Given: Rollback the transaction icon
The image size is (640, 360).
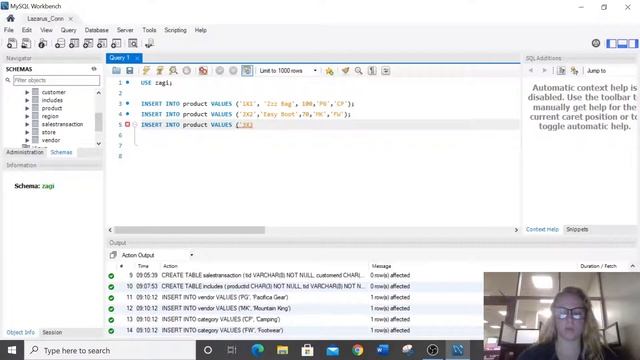Looking at the screenshot, I should pyautogui.click(x=233, y=71).
